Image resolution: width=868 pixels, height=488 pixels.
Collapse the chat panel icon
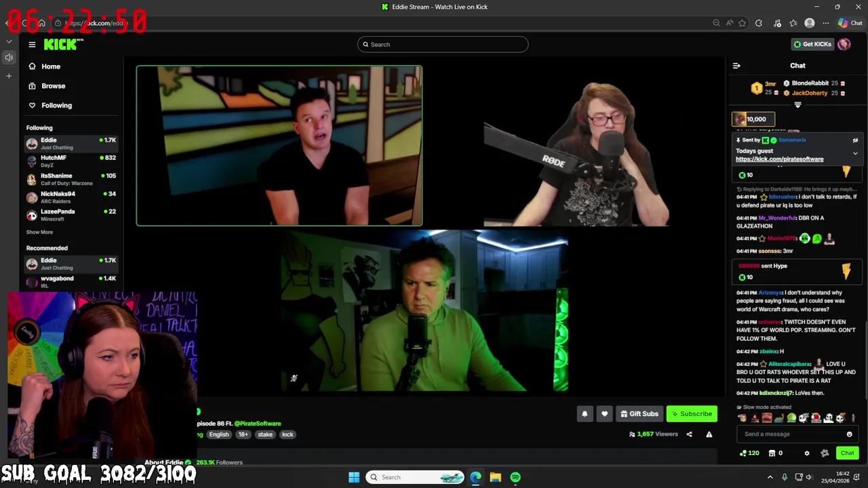pyautogui.click(x=736, y=66)
